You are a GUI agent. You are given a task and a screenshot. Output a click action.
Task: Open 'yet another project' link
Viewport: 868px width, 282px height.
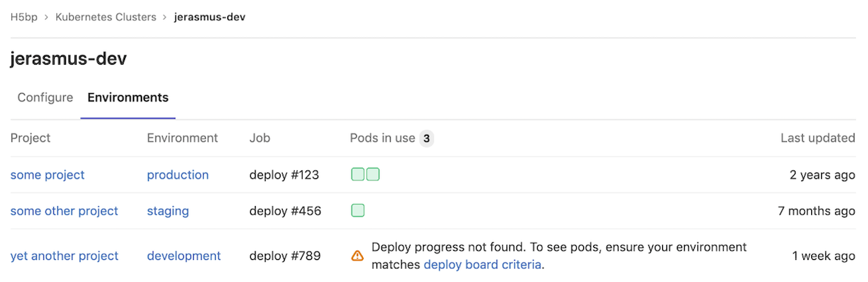point(65,256)
